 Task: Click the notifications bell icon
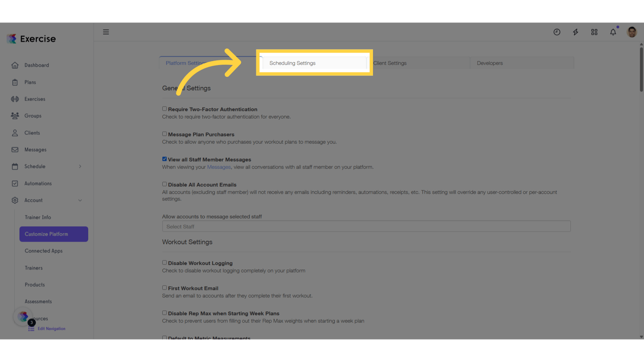point(613,32)
